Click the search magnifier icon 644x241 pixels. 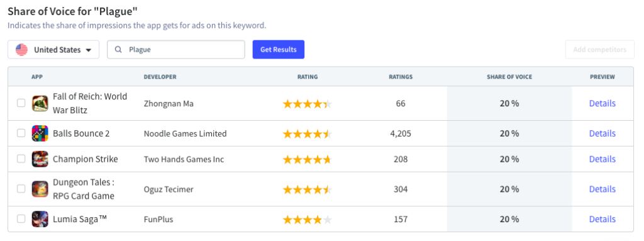[x=118, y=50]
